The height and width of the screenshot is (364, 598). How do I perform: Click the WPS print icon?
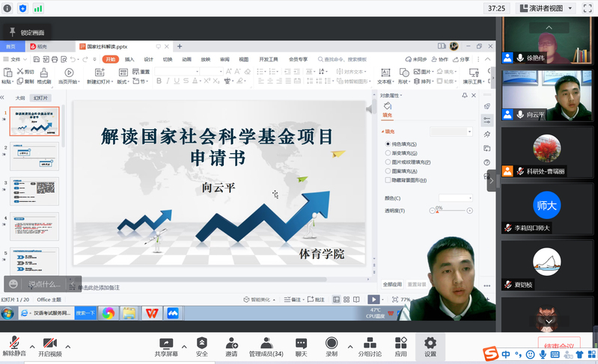[x=55, y=59]
